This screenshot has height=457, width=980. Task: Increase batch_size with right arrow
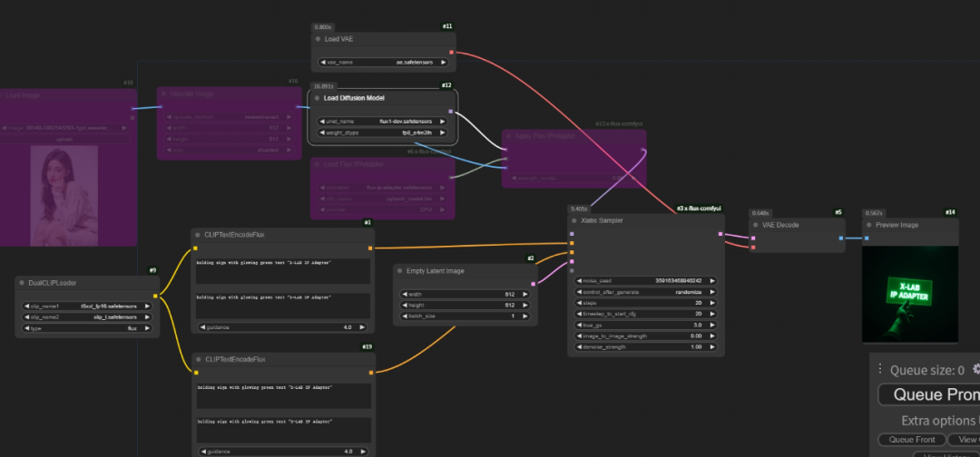click(525, 316)
